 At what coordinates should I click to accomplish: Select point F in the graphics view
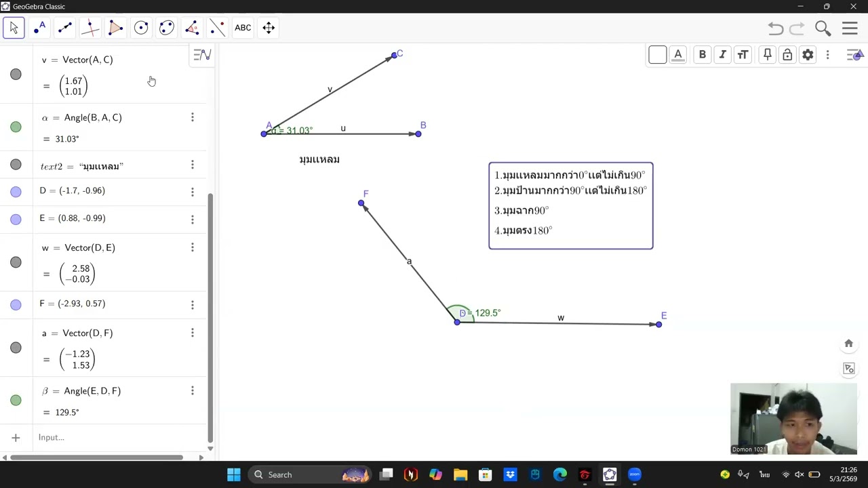coord(361,203)
